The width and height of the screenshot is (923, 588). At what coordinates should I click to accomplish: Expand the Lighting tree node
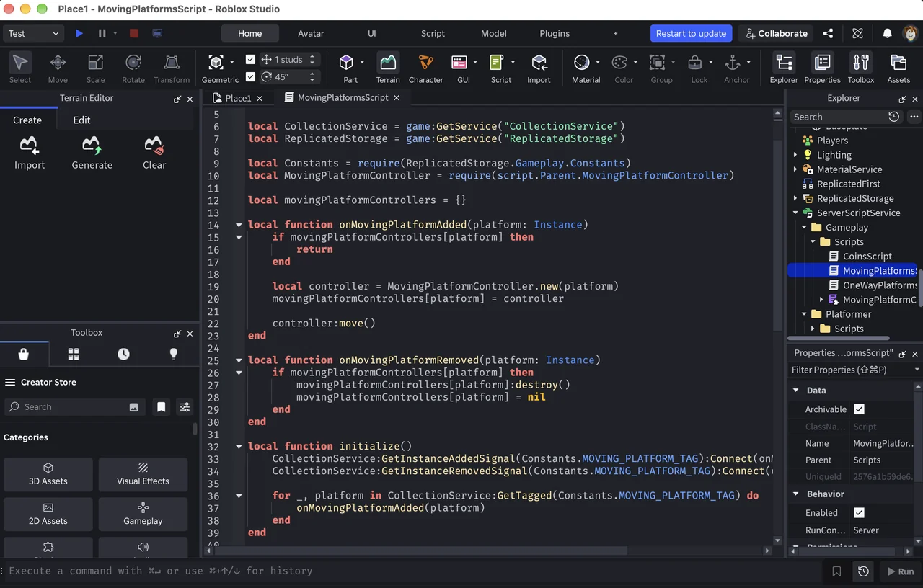coord(795,155)
